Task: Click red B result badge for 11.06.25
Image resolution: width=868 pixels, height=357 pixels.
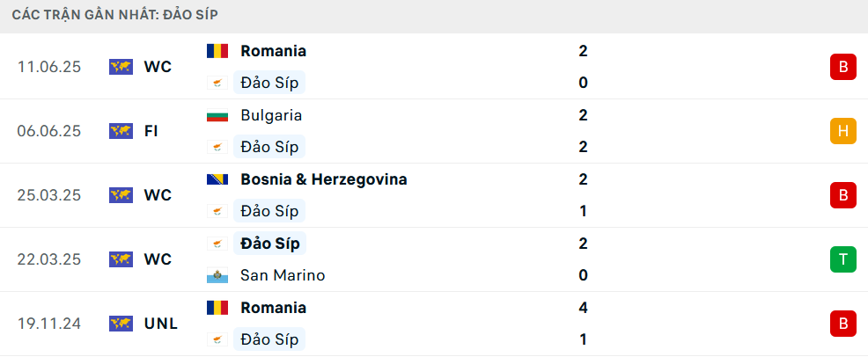Action: [842, 67]
